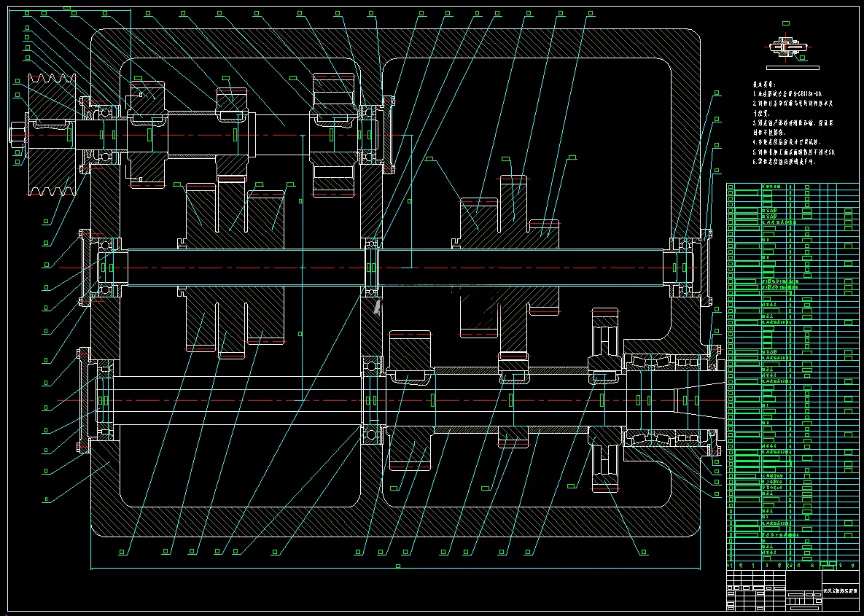864x616 pixels.
Task: Select the vertical center-distance dimension line between shafts
Action: (x=302, y=268)
